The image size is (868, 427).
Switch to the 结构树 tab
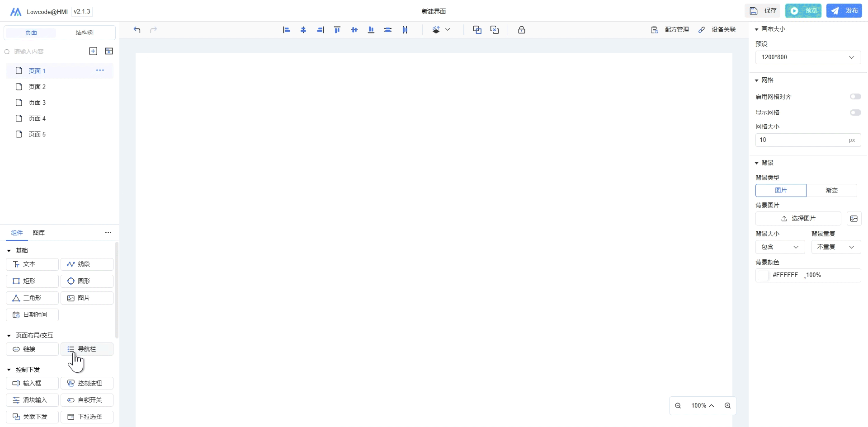pos(85,33)
